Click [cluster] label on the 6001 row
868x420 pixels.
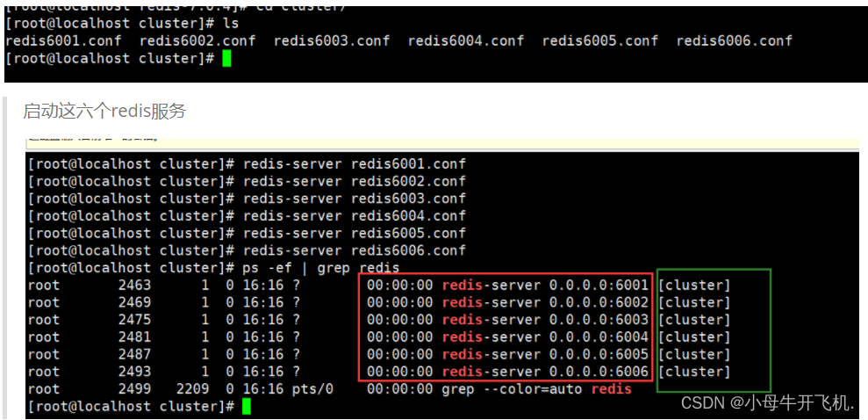694,286
